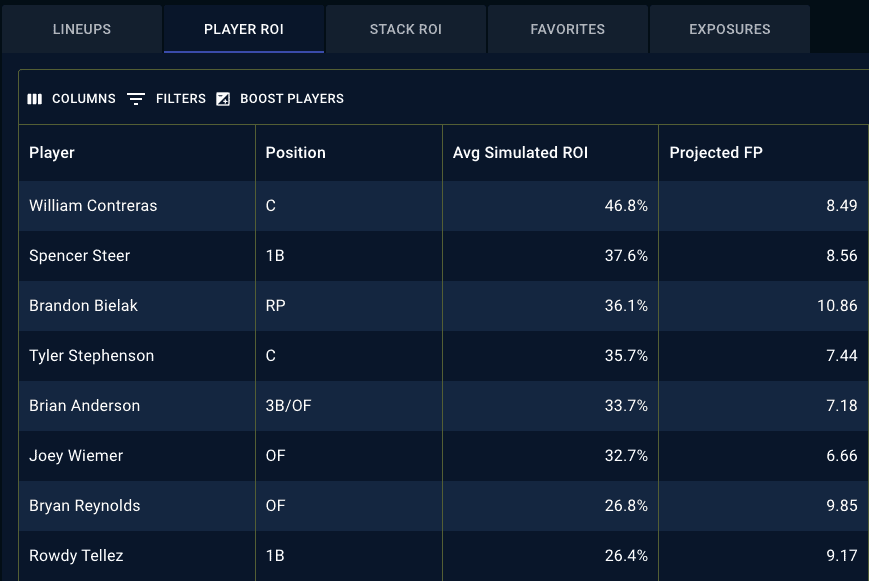Image resolution: width=869 pixels, height=581 pixels.
Task: Click the Bryan Reynolds player name
Action: pyautogui.click(x=85, y=506)
